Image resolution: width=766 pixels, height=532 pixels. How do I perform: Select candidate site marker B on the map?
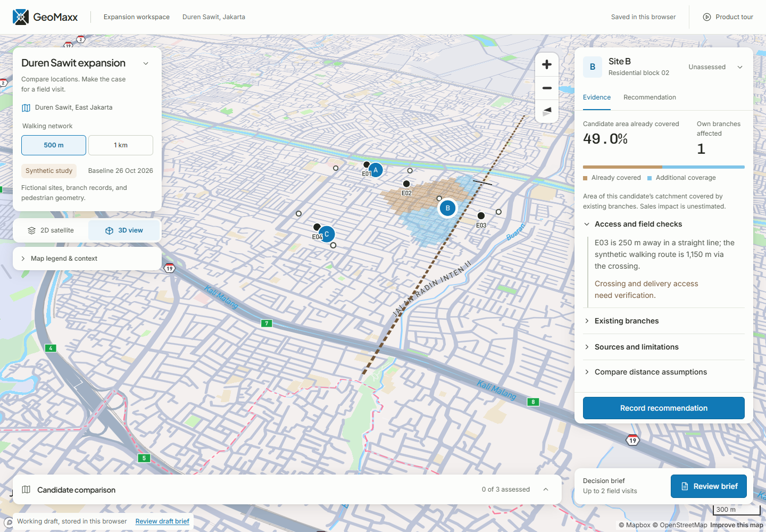pos(448,208)
